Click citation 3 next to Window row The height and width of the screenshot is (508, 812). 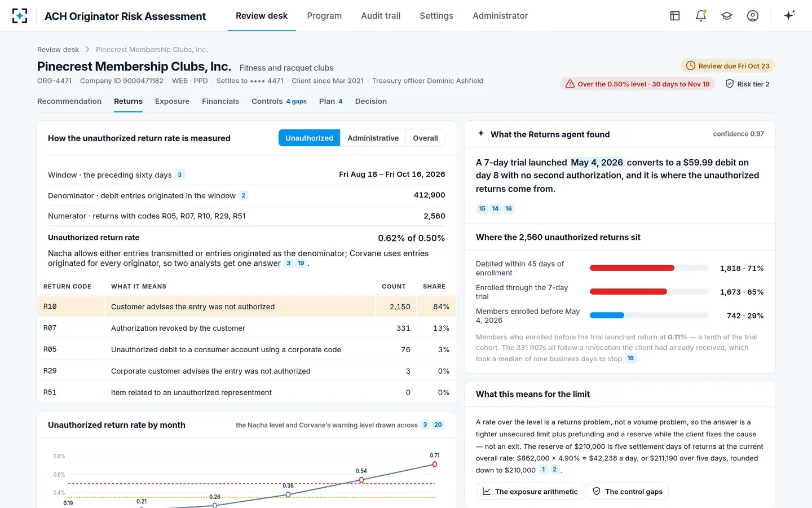180,175
